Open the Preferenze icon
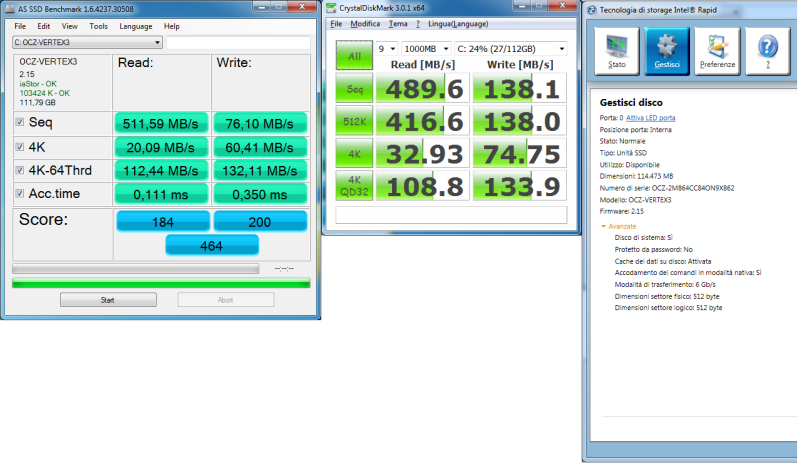The height and width of the screenshot is (463, 799). 717,50
